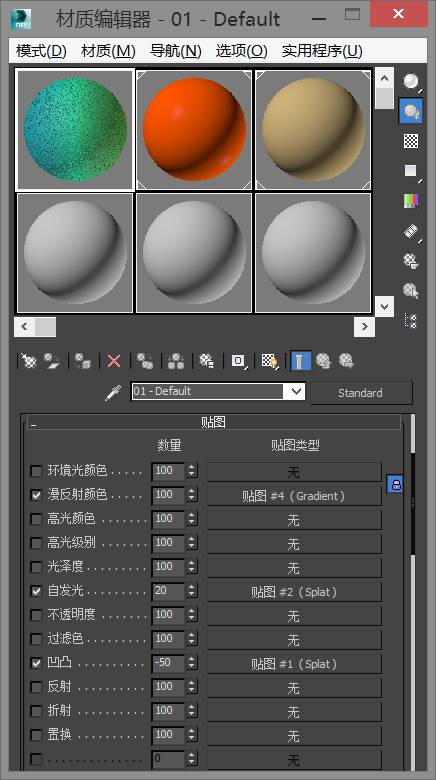This screenshot has height=780, width=436.
Task: Enable the 高光颜色 checkbox
Action: point(36,519)
